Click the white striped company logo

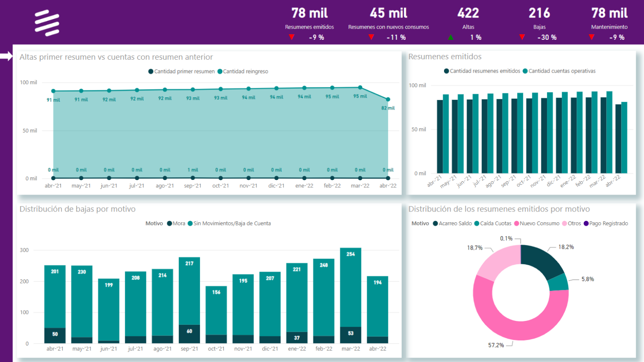[x=47, y=23]
